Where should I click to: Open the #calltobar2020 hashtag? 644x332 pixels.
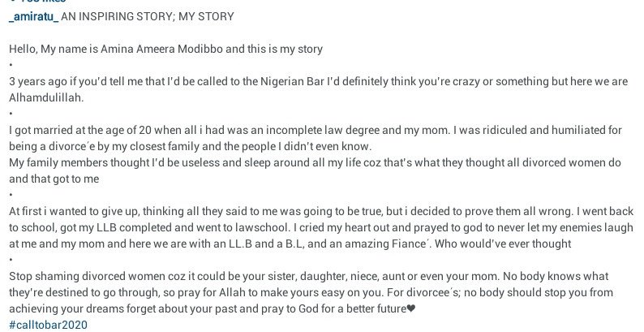48,325
